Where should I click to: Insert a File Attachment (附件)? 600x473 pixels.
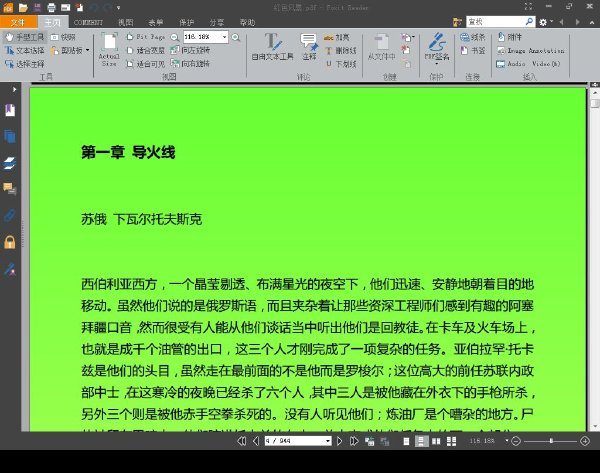coord(510,37)
